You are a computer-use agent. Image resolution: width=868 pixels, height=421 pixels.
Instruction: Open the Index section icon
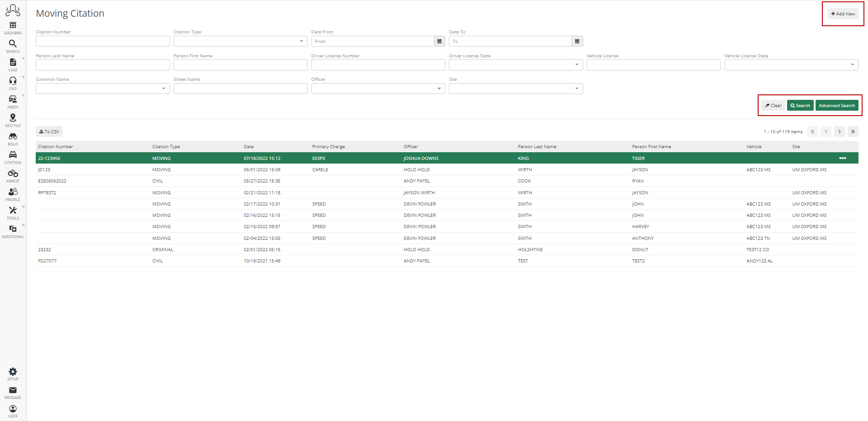tap(12, 100)
